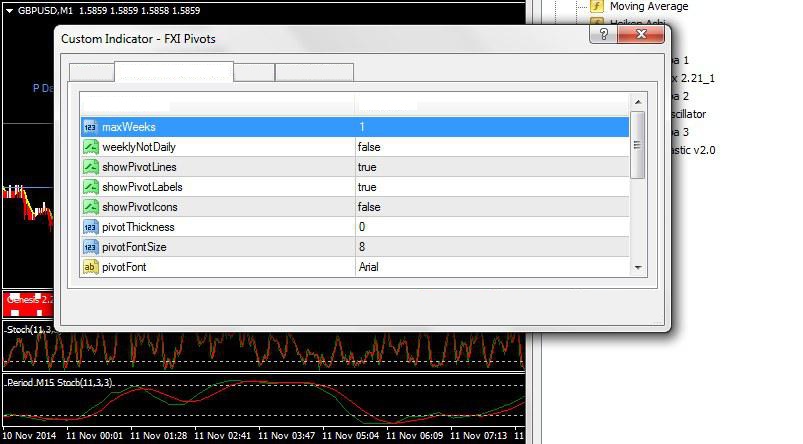Click the dialog title Custom Indicator - FXI Pivots
The height and width of the screenshot is (444, 803).
click(x=138, y=39)
